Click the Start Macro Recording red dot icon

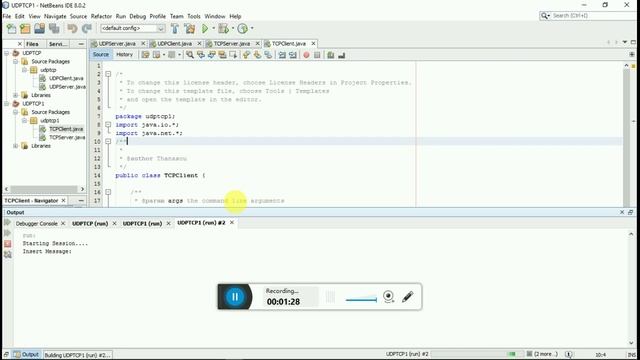pos(306,55)
